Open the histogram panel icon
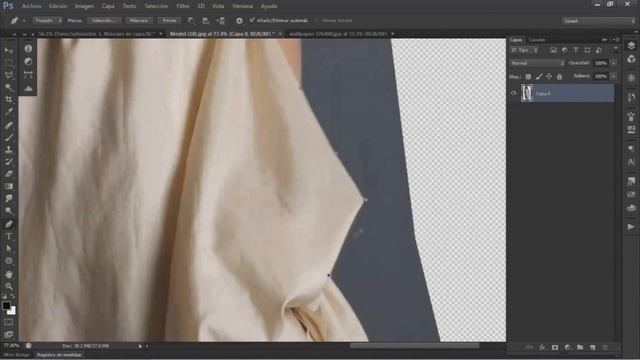640x360 pixels. pos(28,88)
